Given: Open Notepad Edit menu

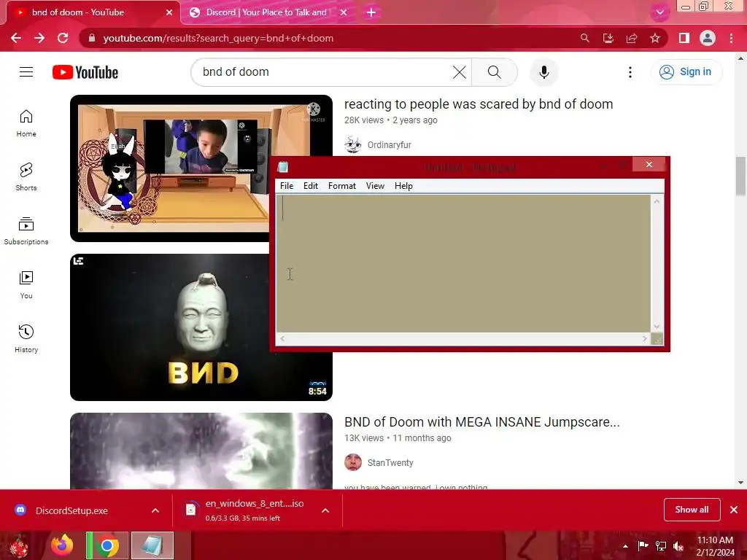Looking at the screenshot, I should tap(311, 186).
